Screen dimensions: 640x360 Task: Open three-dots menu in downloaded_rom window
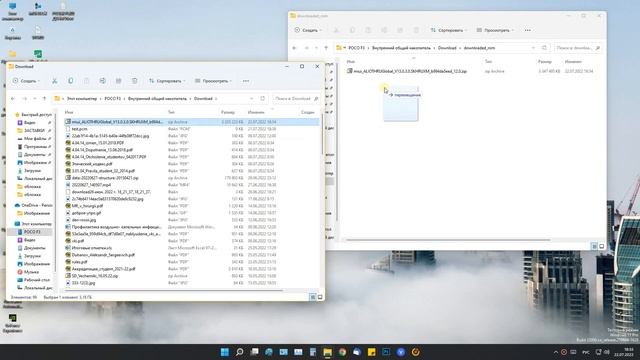point(528,30)
